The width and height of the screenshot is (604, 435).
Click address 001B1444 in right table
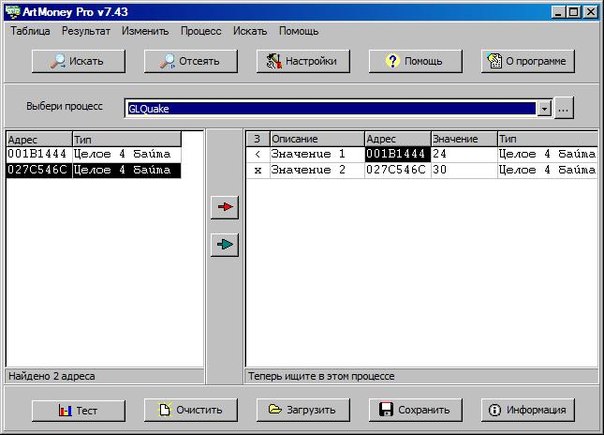(397, 154)
